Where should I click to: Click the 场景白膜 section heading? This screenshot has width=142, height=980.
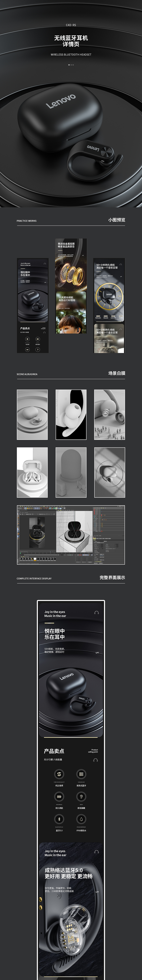click(x=117, y=373)
